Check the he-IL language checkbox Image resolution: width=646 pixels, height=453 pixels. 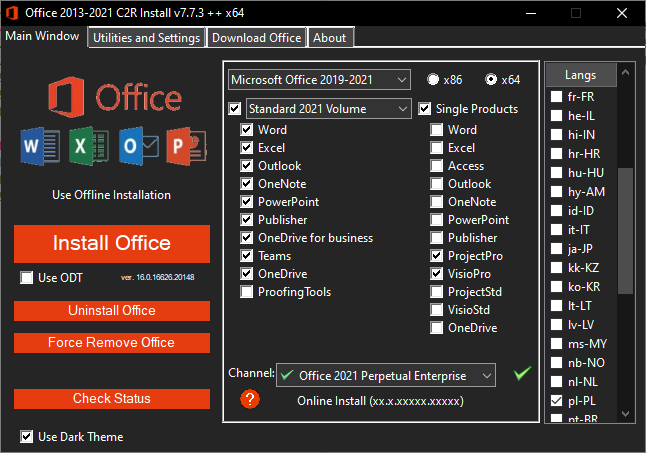pyautogui.click(x=557, y=116)
